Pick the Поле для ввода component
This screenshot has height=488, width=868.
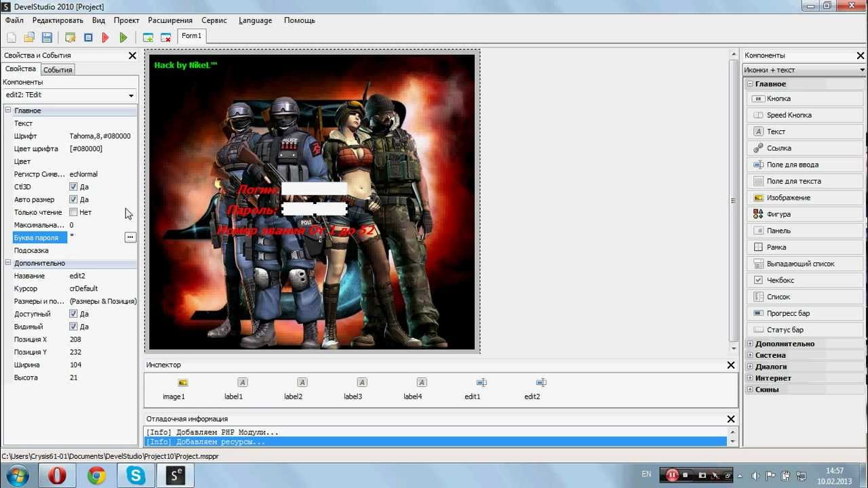[x=806, y=165]
